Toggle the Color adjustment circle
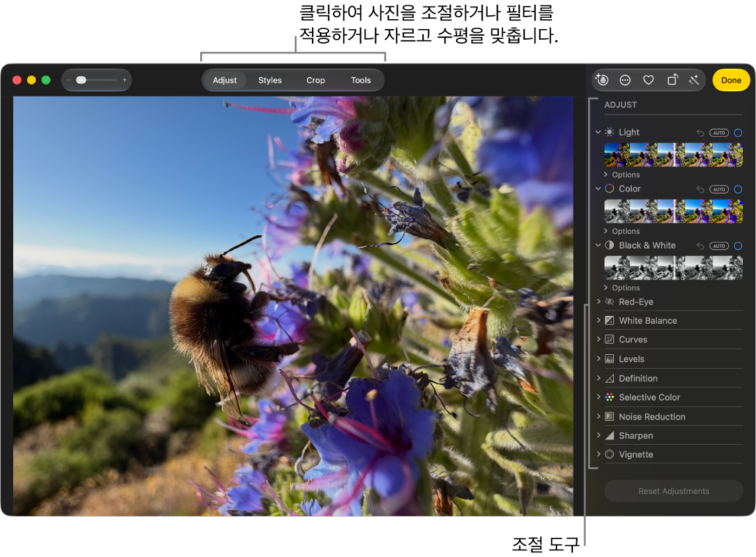 click(737, 189)
